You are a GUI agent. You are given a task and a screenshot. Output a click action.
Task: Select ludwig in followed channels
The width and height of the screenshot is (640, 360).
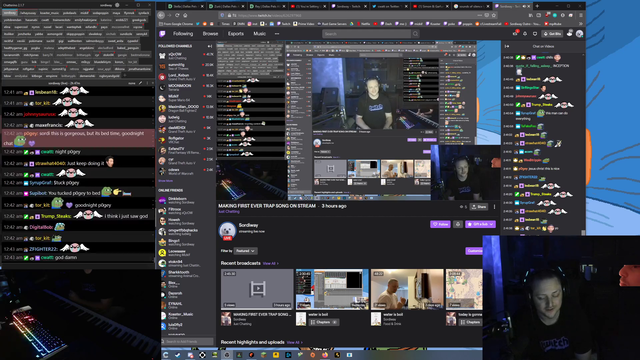[x=187, y=119]
